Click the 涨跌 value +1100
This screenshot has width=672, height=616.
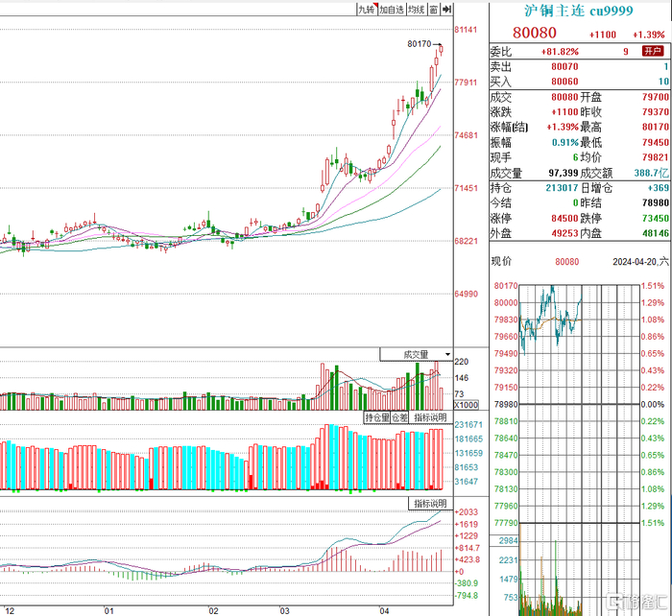[564, 112]
